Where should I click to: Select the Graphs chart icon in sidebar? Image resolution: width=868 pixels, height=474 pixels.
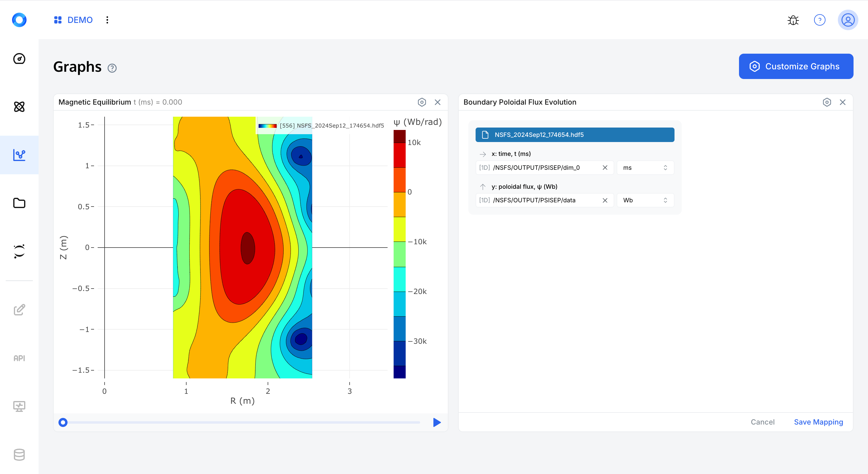19,155
